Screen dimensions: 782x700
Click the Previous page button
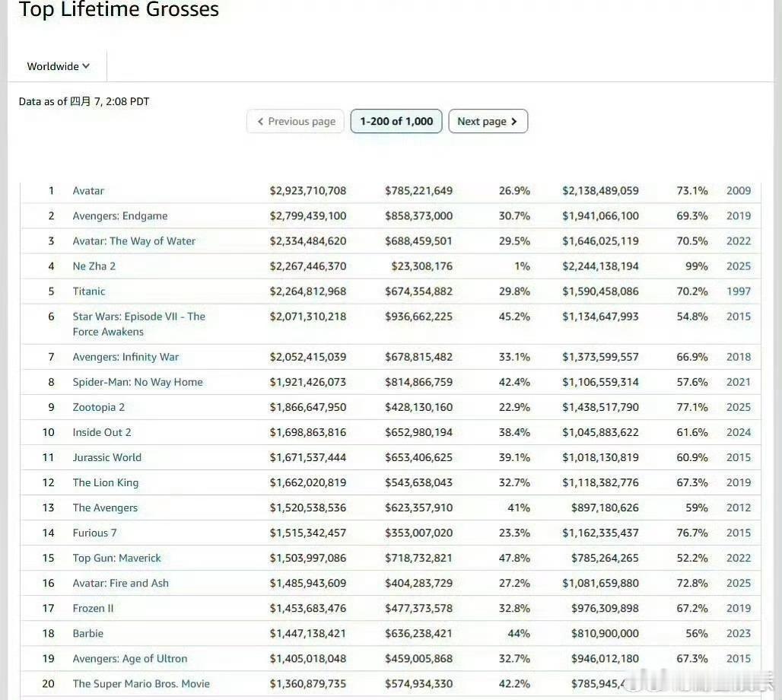pyautogui.click(x=296, y=121)
